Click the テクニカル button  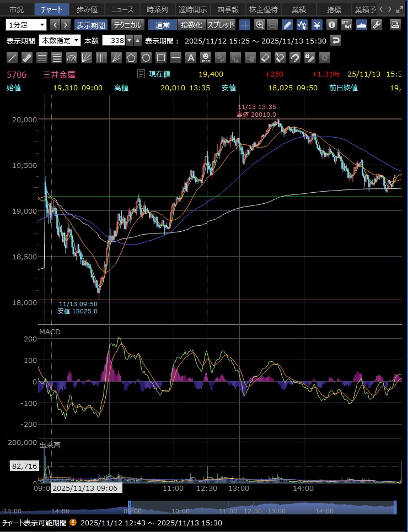point(127,25)
